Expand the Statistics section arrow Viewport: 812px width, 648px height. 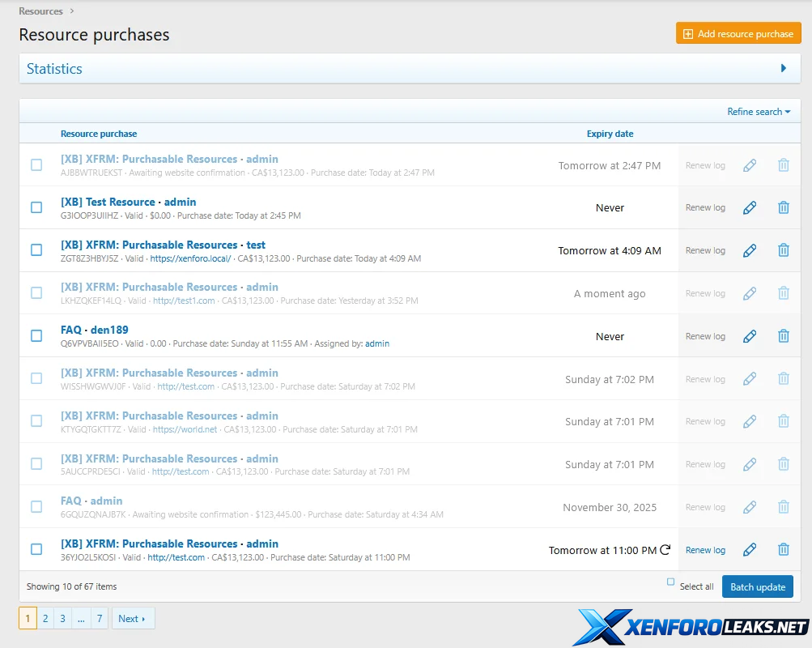[x=783, y=69]
